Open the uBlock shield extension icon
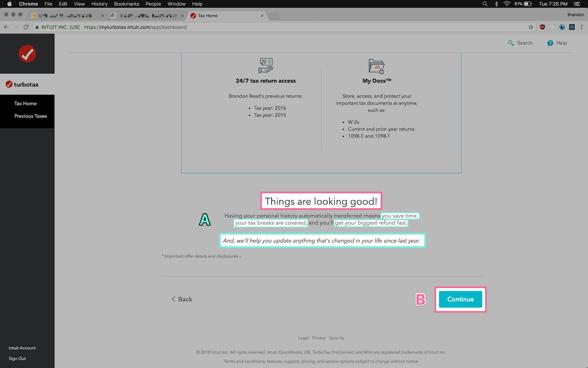 542,27
